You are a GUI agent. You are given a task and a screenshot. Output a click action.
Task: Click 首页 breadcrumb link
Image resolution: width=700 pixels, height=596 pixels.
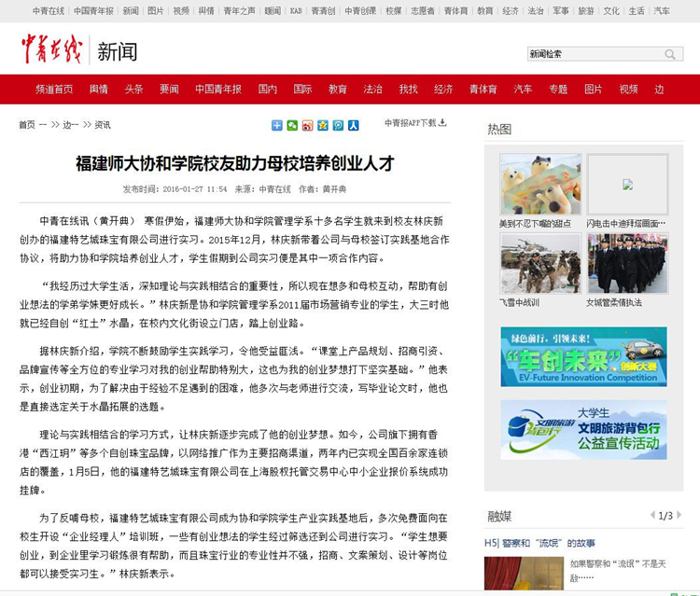point(27,125)
